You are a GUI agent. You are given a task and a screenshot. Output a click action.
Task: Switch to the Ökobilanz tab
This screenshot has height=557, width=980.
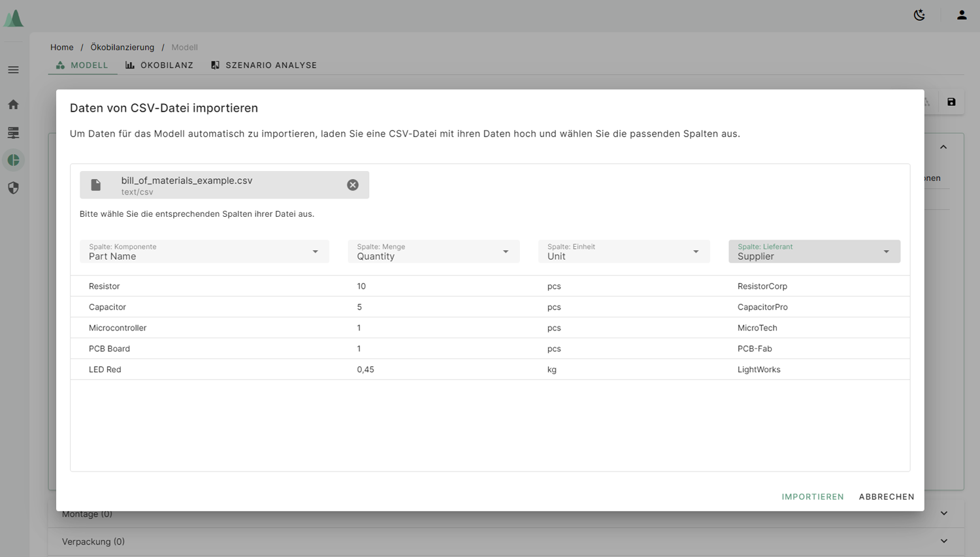tap(159, 65)
